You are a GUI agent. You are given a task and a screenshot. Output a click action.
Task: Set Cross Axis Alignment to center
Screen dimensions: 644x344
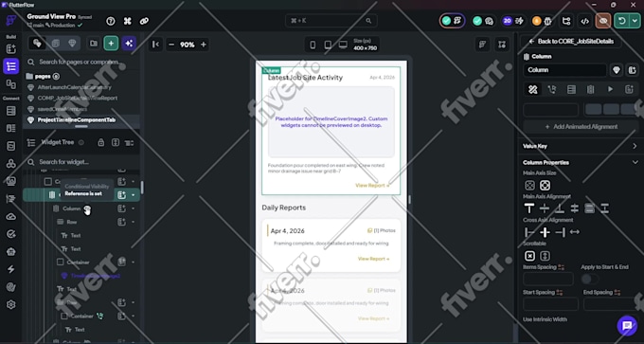pyautogui.click(x=545, y=232)
